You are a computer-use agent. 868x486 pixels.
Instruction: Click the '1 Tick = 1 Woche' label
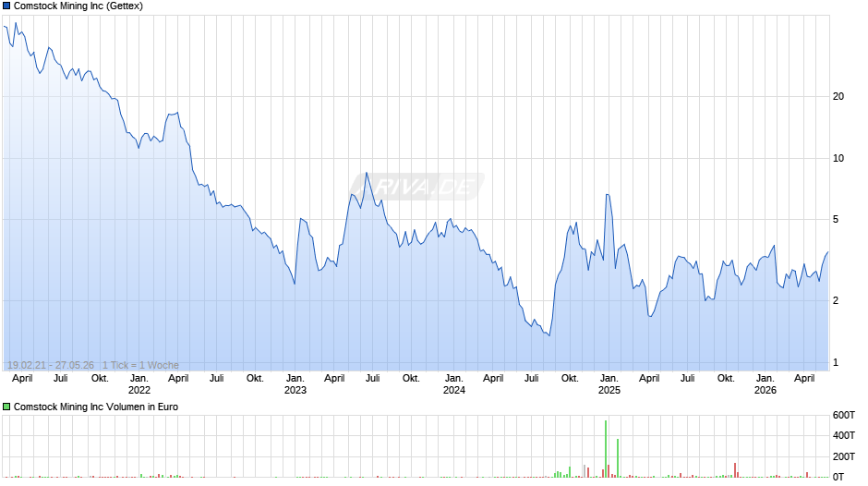pos(140,365)
